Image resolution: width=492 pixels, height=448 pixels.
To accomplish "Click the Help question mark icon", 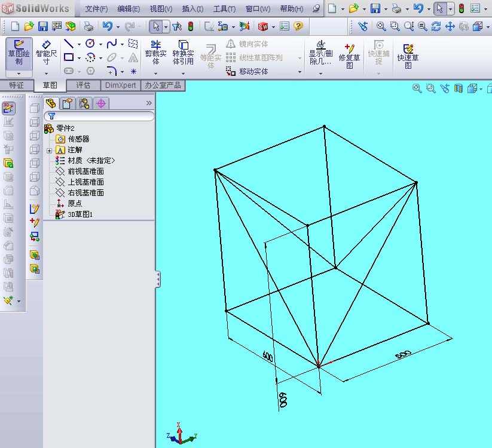I will (x=298, y=26).
